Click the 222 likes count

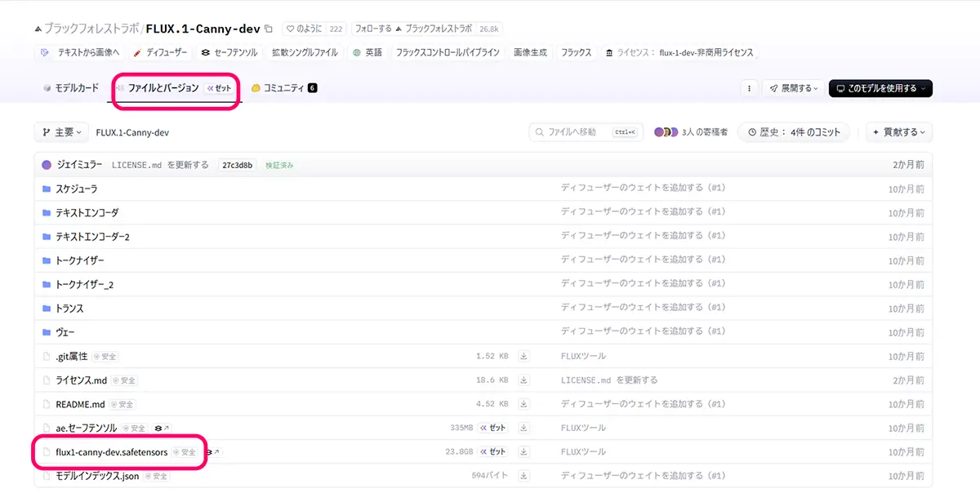[336, 29]
